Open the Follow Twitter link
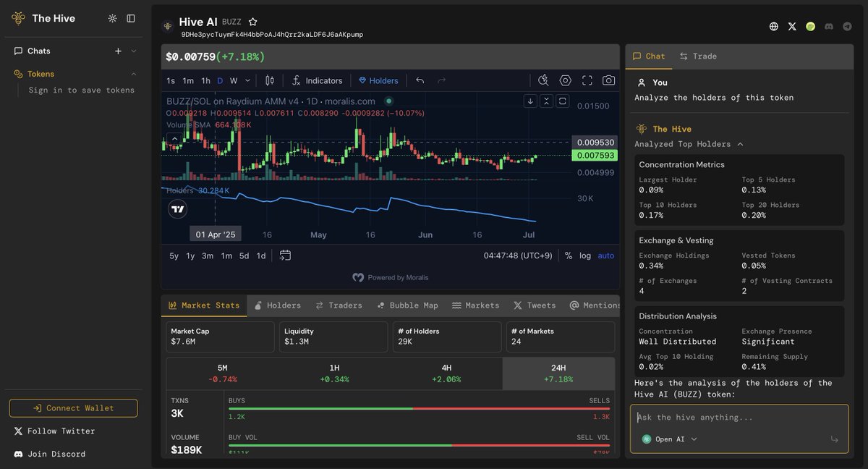The height and width of the screenshot is (469, 868). click(x=55, y=431)
